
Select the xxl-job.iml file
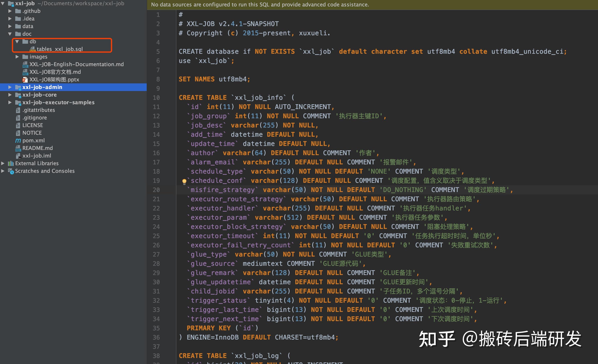[37, 156]
